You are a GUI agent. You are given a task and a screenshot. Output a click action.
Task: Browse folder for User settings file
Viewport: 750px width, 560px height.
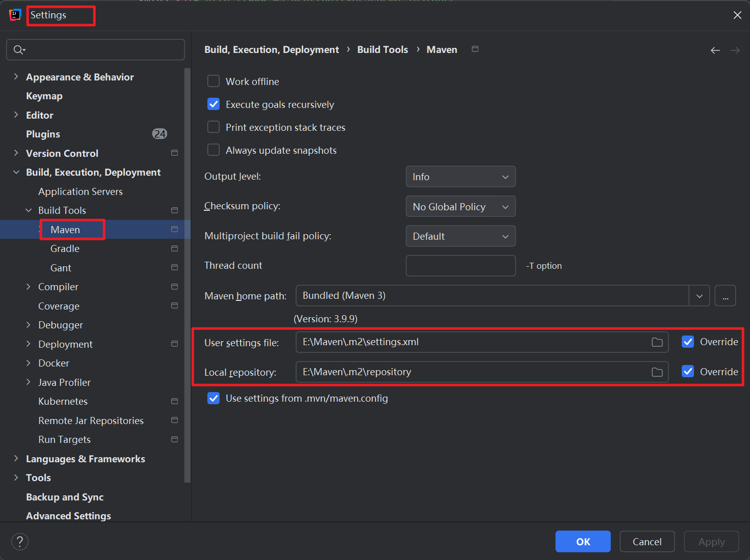657,342
